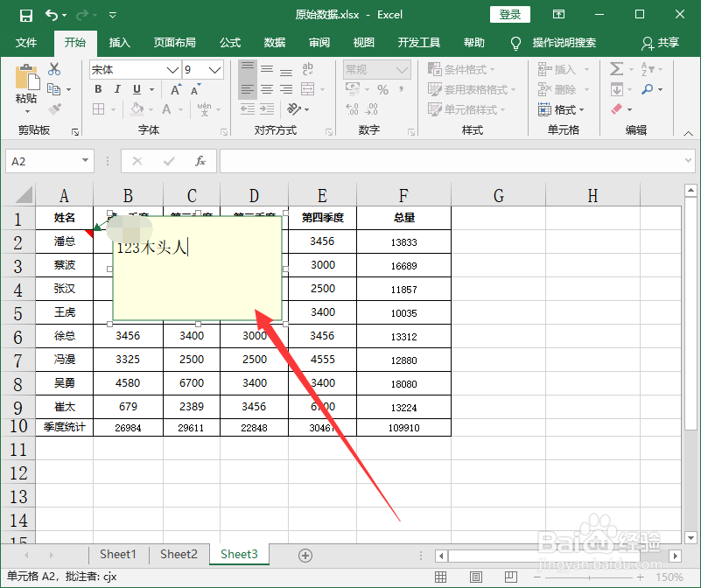Toggle Middle Align in alignment group
This screenshot has height=588, width=701.
click(267, 69)
